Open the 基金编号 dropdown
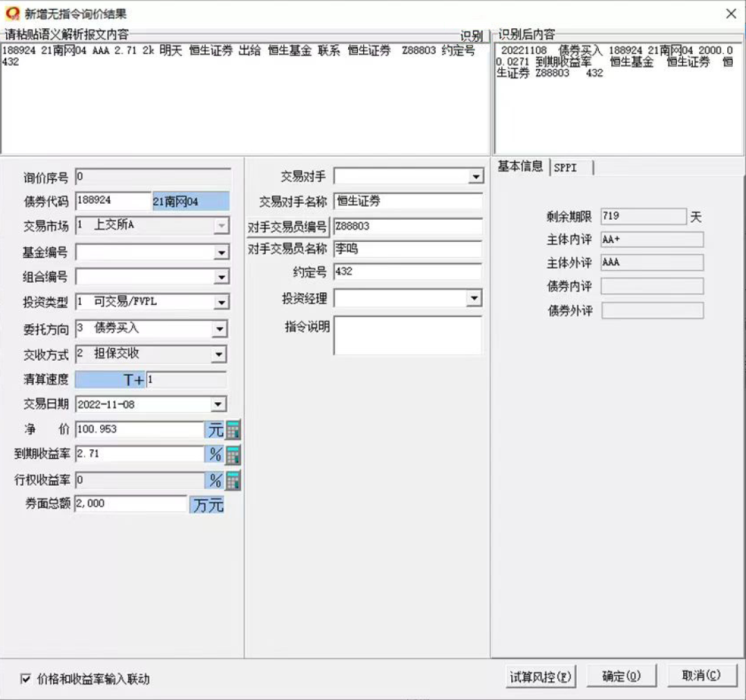Screen dimensions: 746x700 coord(223,252)
